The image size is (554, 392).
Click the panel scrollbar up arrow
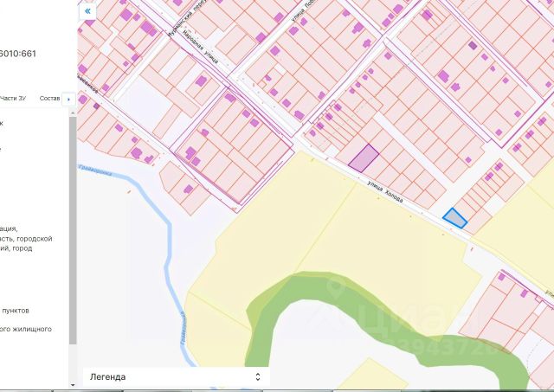73,112
